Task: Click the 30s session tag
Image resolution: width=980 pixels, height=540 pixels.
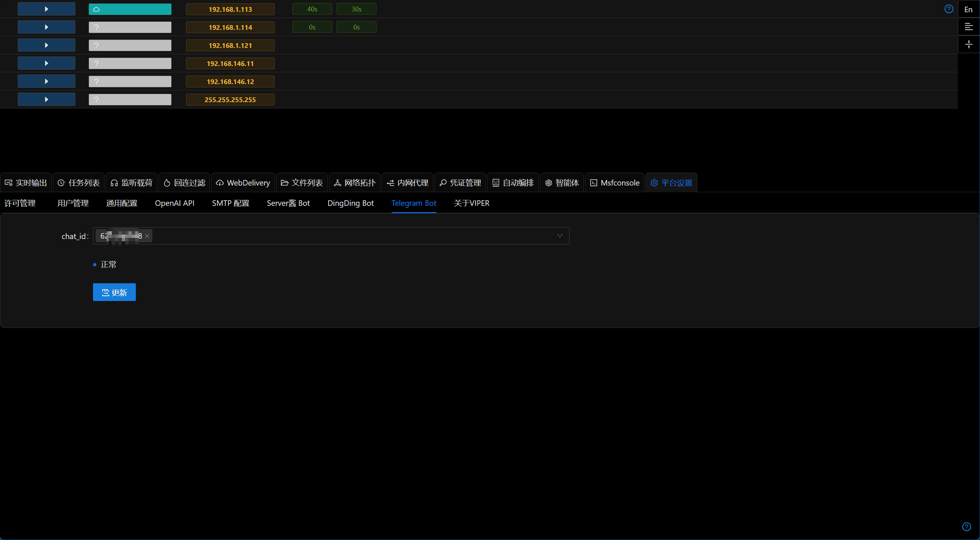Action: point(357,9)
